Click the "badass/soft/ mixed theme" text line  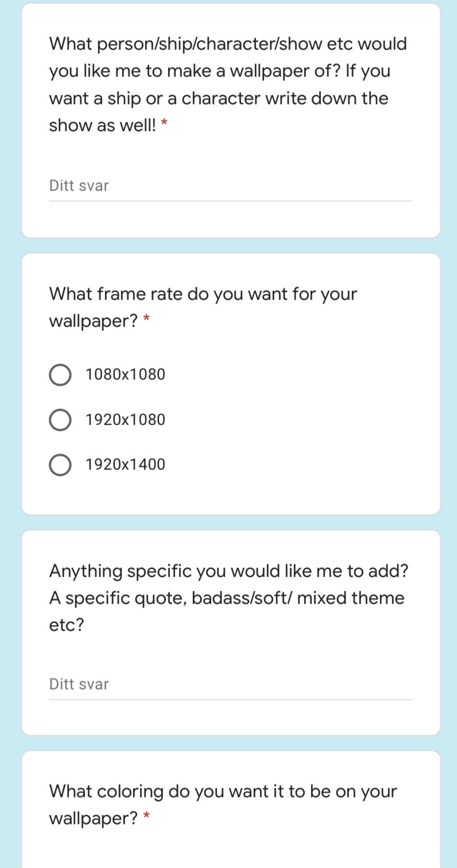[x=297, y=598]
